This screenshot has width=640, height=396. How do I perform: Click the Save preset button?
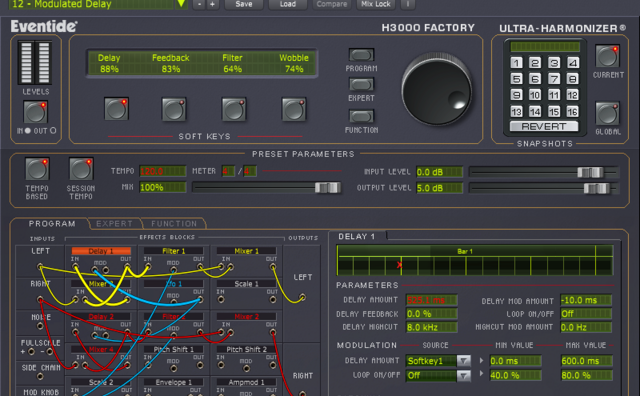click(244, 4)
